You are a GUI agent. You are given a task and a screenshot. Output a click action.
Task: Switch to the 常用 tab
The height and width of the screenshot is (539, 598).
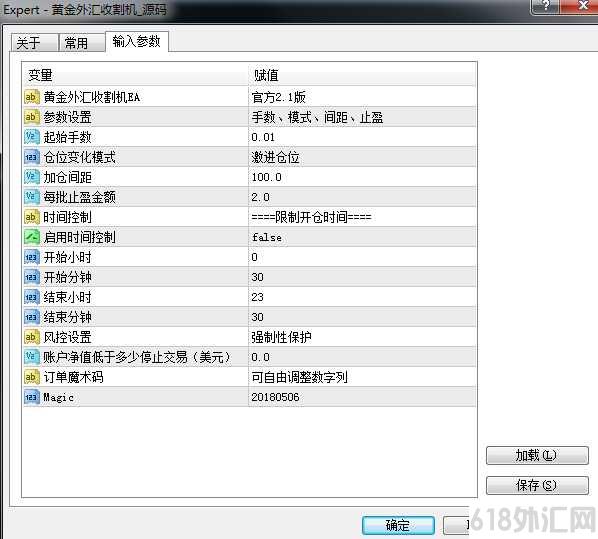point(82,42)
